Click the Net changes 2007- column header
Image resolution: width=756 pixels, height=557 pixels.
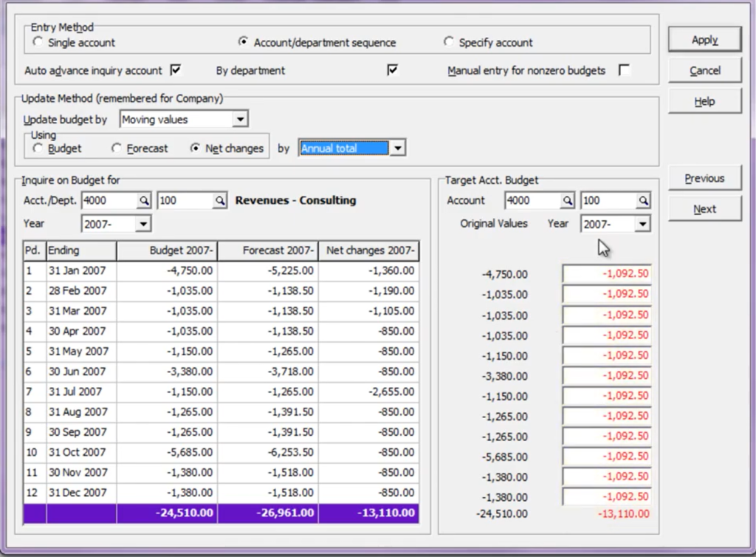(369, 250)
